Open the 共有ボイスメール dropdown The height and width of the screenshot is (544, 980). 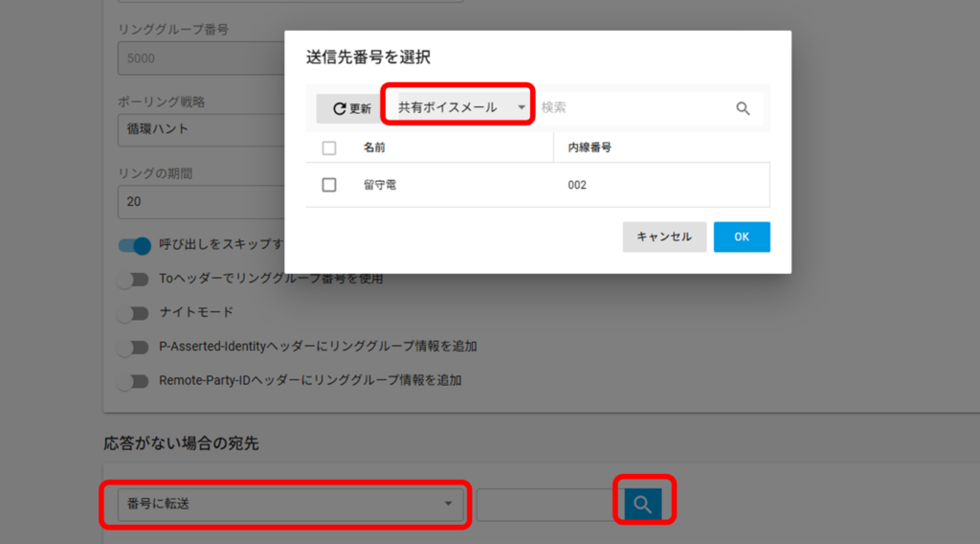[460, 107]
